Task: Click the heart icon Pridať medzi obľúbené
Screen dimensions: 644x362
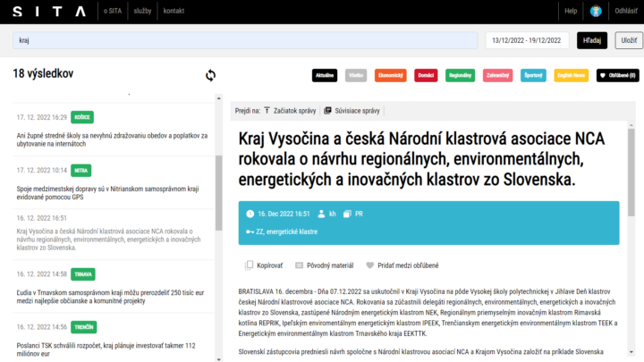Action: coord(369,265)
